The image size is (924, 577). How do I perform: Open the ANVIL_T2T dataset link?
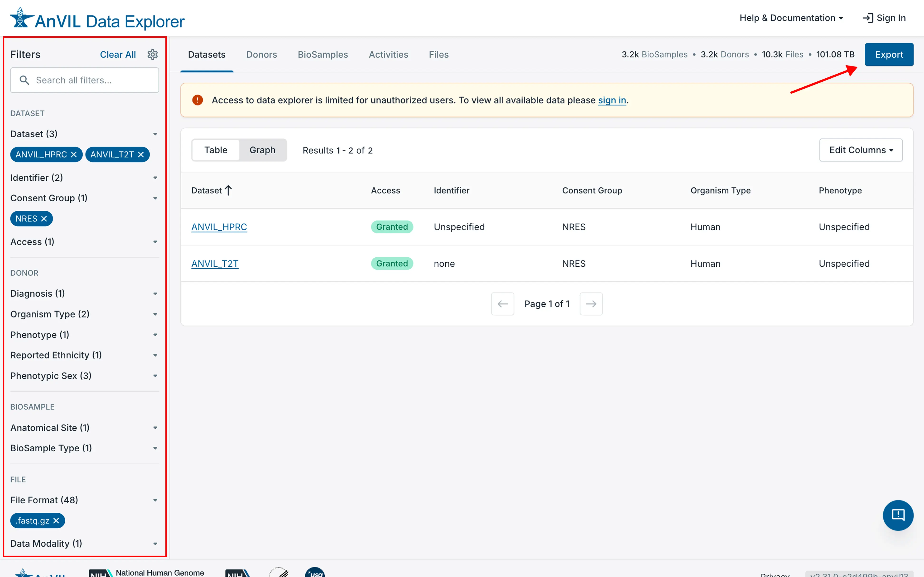tap(215, 263)
